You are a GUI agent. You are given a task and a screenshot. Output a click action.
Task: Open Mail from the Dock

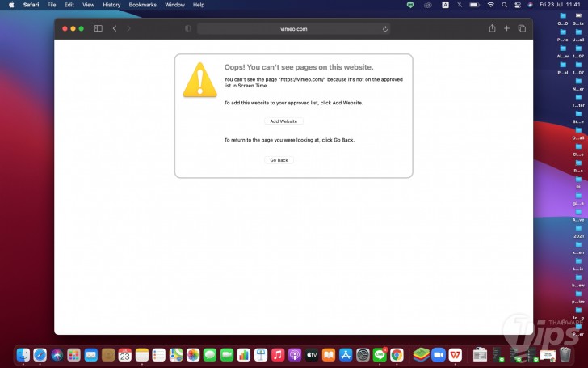(90, 354)
